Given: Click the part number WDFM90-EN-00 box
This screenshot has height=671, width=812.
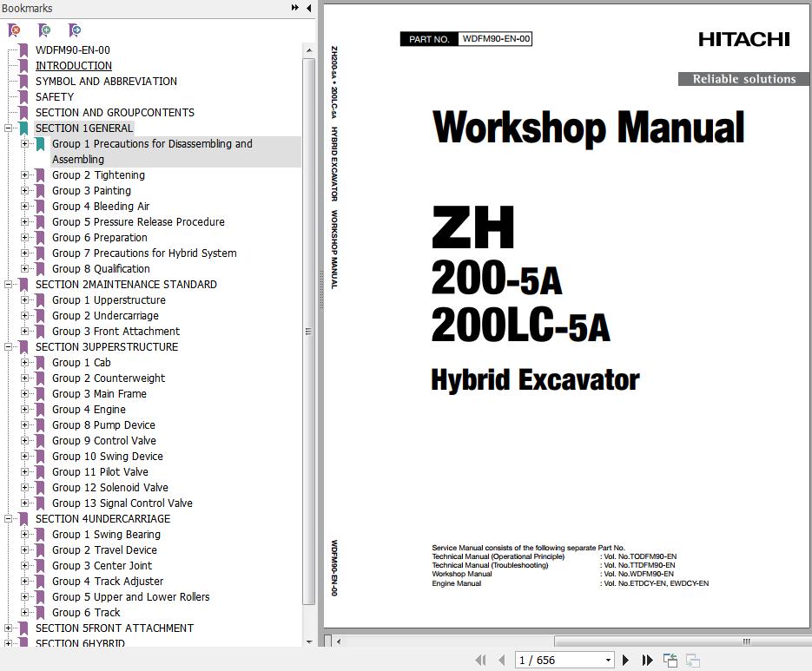Looking at the screenshot, I should [x=496, y=39].
